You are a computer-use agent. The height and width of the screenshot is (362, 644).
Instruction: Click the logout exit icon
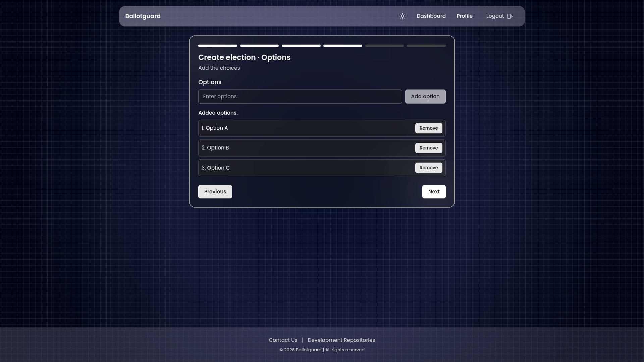coord(510,16)
